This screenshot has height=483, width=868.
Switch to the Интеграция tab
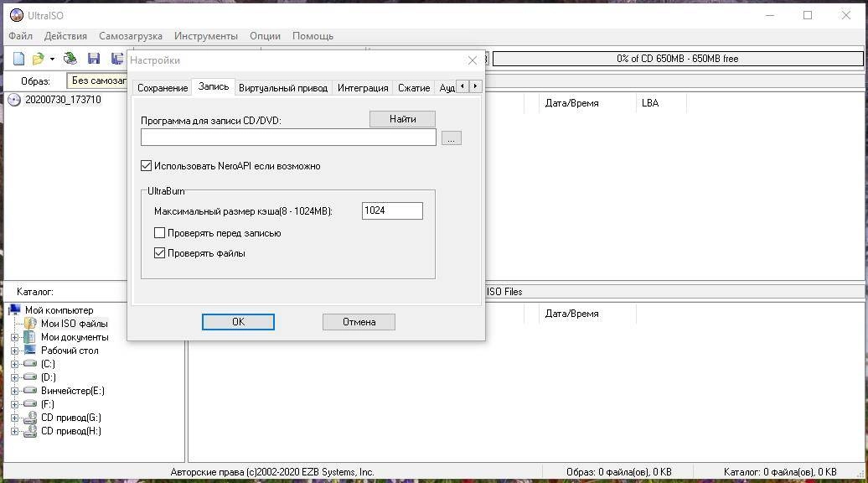(363, 87)
